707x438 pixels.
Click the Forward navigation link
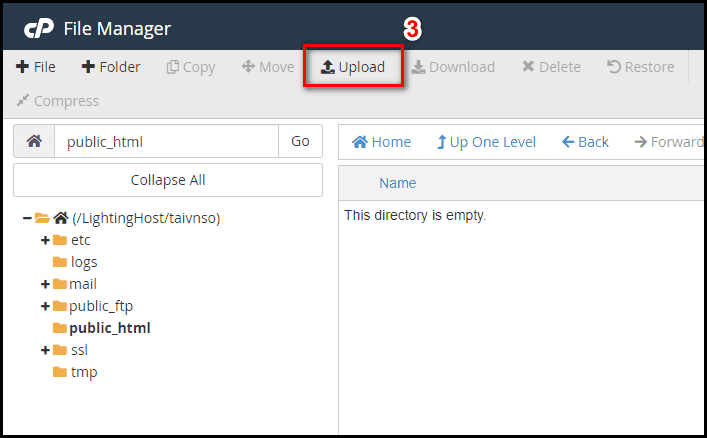pos(669,142)
